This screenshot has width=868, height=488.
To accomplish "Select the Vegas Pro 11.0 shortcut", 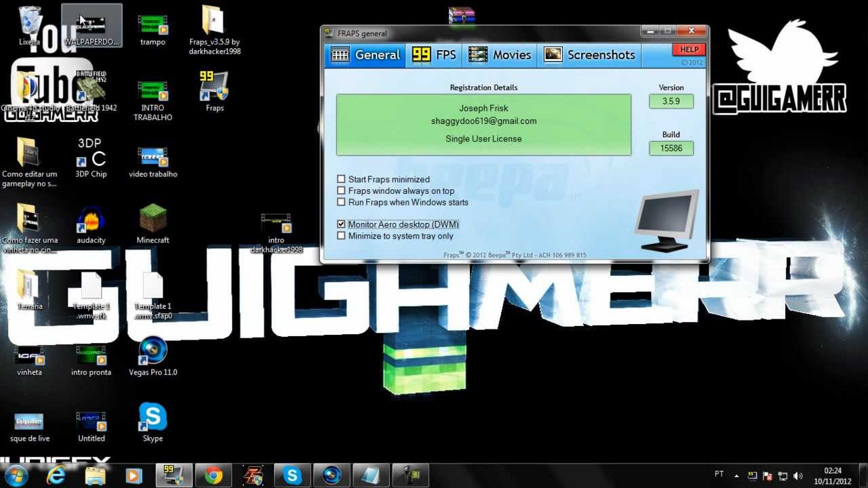I will 153,357.
